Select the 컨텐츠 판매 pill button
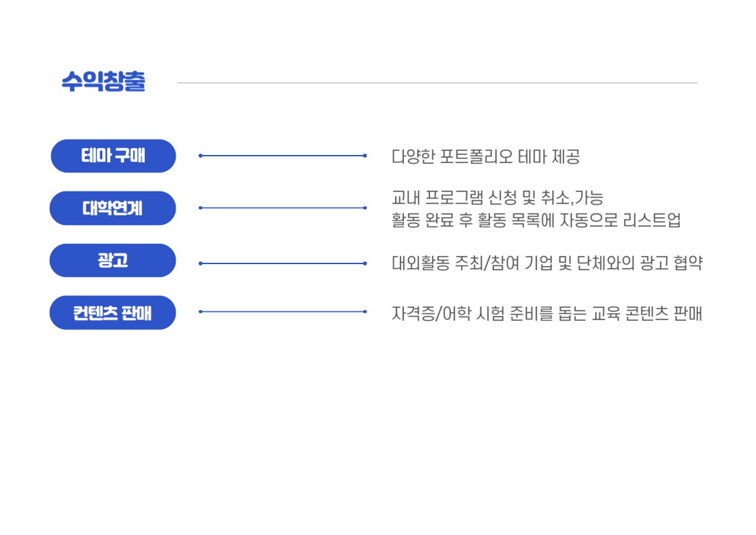Viewport: 756px width, 535px height. click(113, 313)
